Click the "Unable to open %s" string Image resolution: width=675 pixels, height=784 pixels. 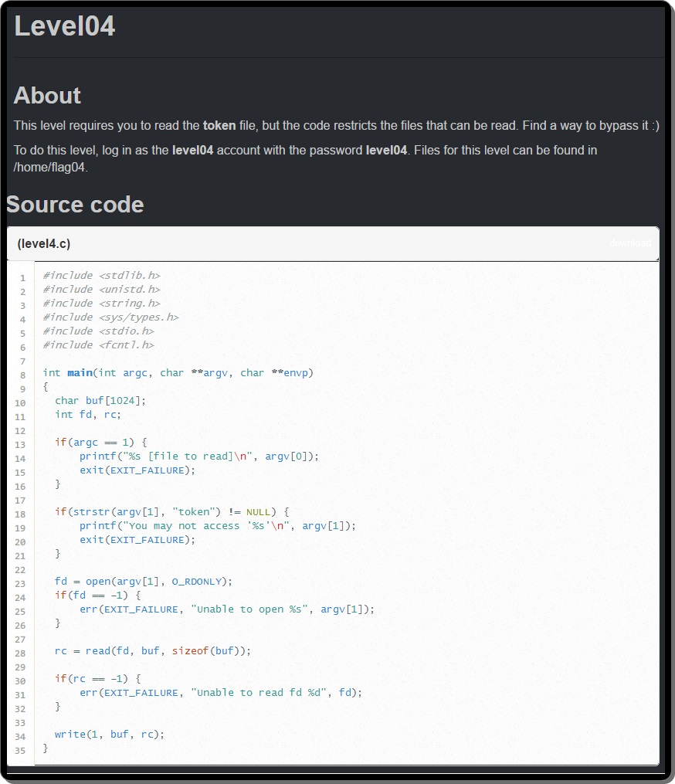[249, 609]
